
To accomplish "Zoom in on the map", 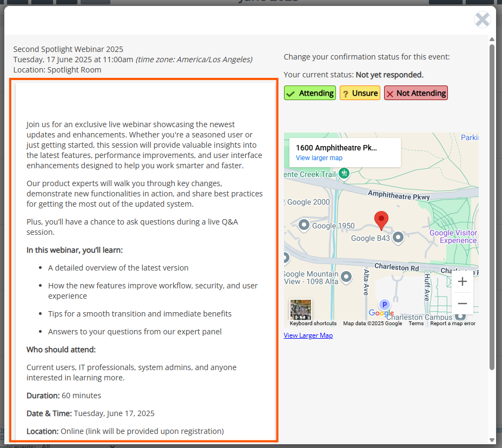I will [462, 281].
